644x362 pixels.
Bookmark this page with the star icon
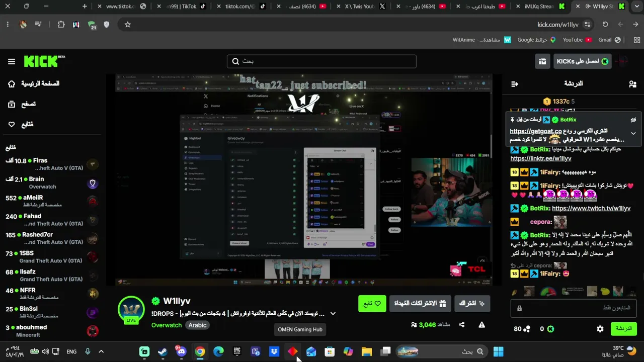click(x=128, y=24)
